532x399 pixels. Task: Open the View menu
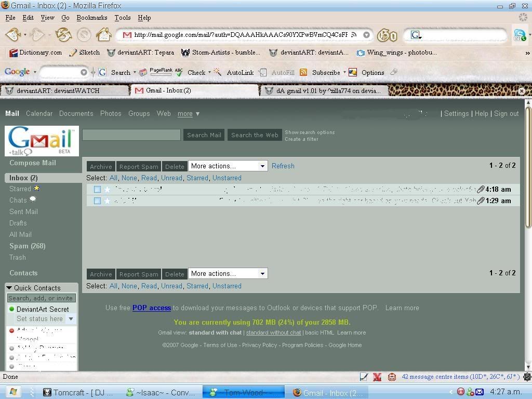pos(47,18)
